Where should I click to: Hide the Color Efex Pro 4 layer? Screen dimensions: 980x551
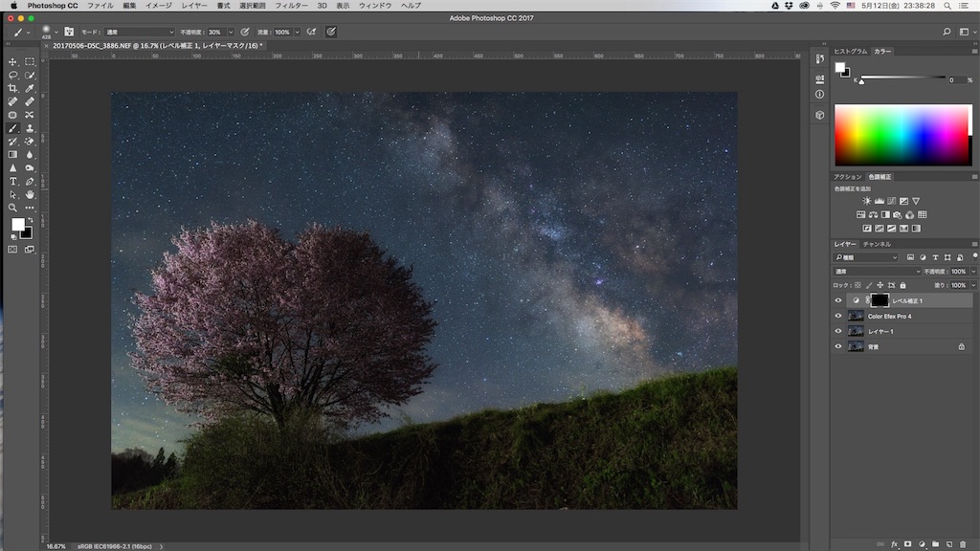coord(838,316)
